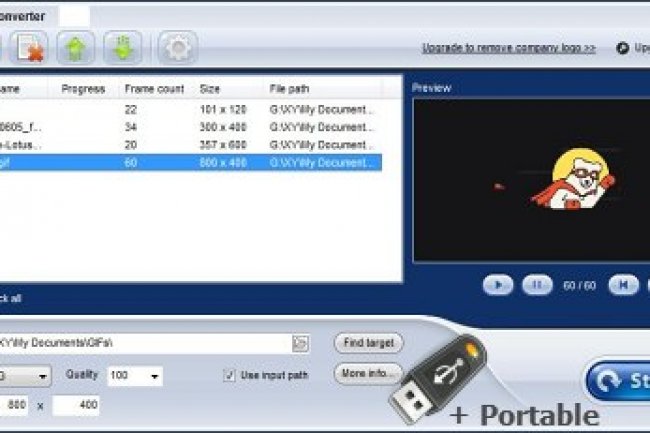Click the update icon at top right
650x433 pixels.
pyautogui.click(x=623, y=47)
